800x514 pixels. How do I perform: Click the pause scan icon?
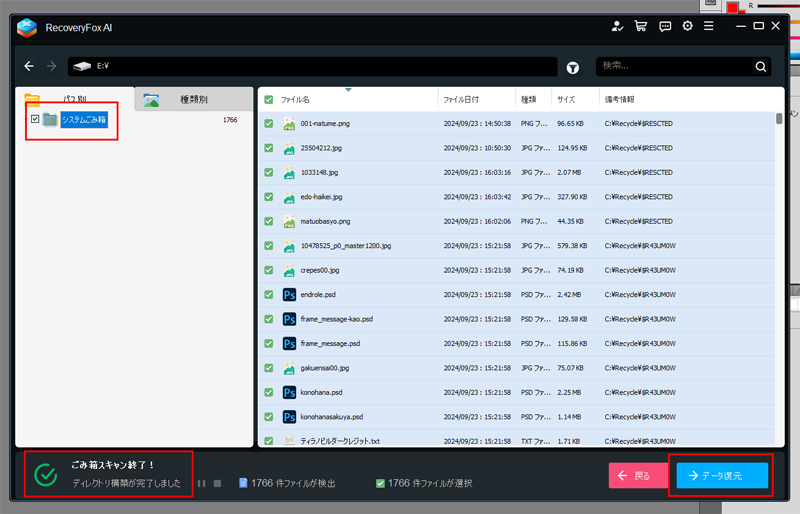202,483
